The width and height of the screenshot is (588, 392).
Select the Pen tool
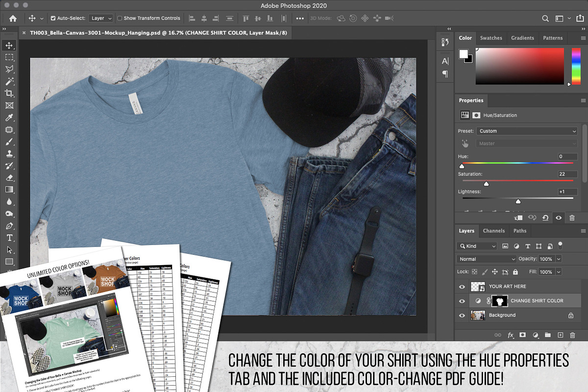[9, 226]
